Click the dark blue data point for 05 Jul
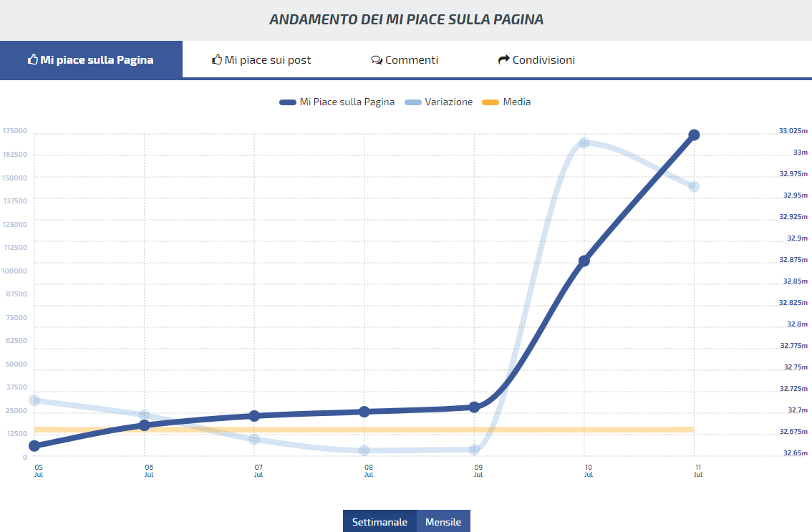The width and height of the screenshot is (812, 532). coord(34,445)
